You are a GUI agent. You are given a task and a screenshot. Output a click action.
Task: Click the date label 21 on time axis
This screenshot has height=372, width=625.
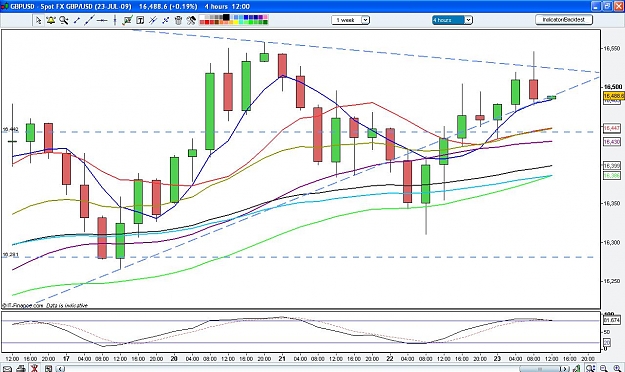tap(282, 358)
